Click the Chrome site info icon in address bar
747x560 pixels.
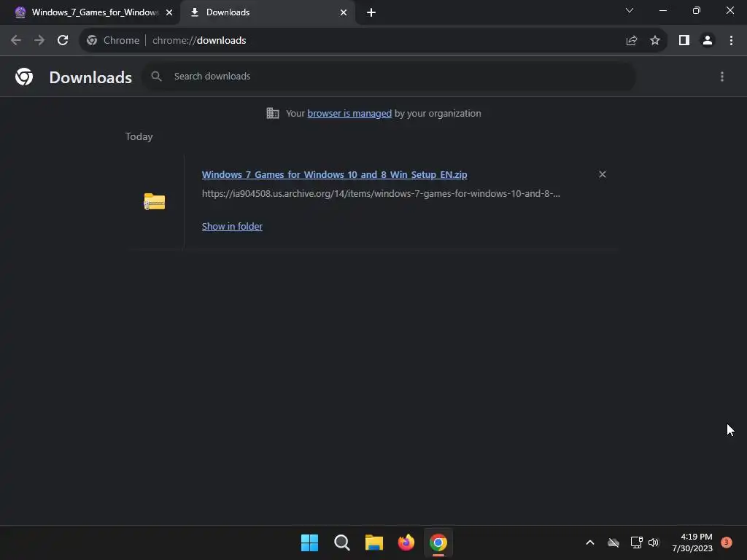[x=92, y=41]
